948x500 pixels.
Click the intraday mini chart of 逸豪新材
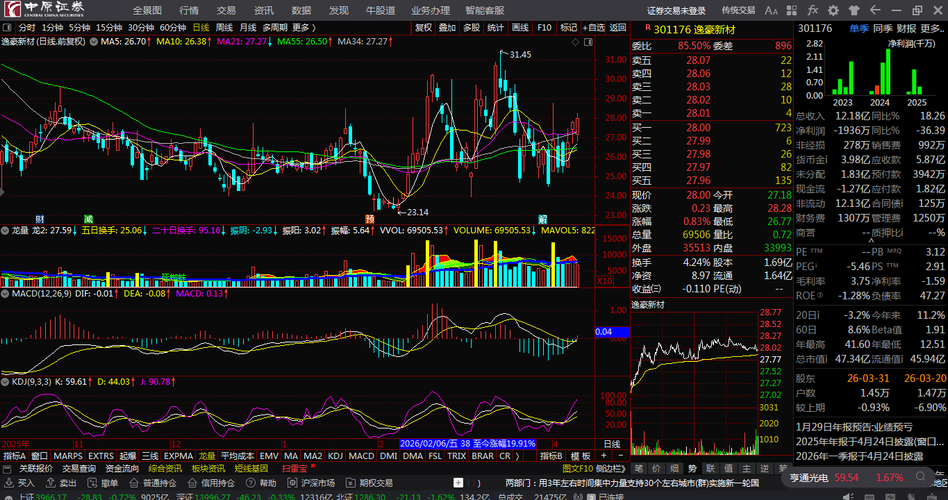click(x=694, y=383)
